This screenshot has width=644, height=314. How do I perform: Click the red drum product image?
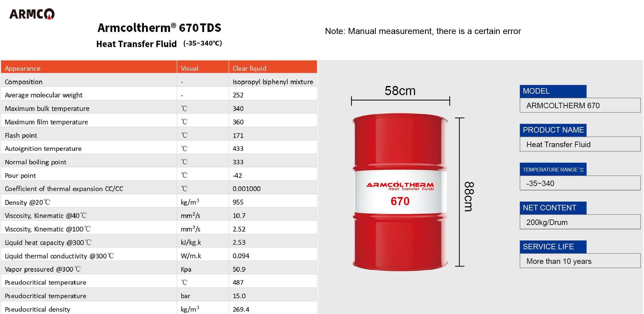coord(400,192)
